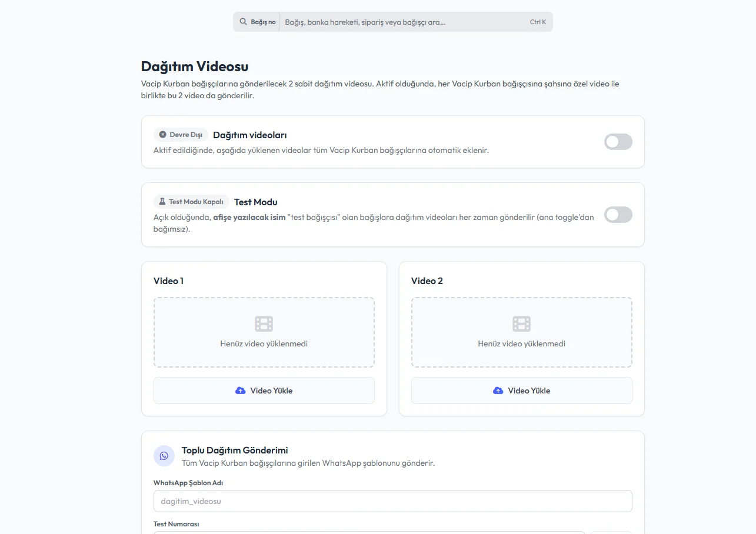Click the Devre Dışı status badge
This screenshot has width=756, height=534.
click(181, 135)
